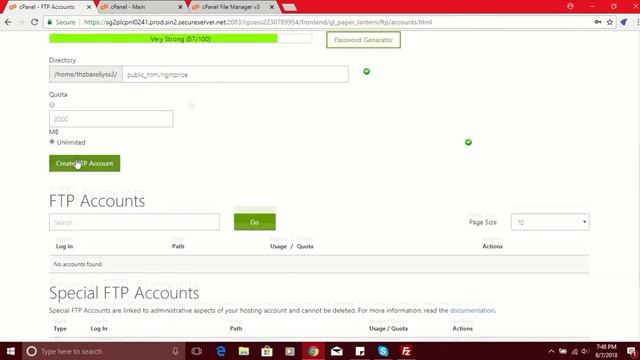Open the Page Size dropdown

(x=550, y=222)
